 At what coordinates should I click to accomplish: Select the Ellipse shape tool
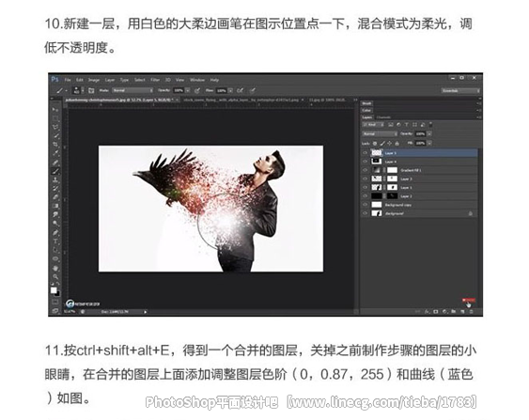[55, 259]
